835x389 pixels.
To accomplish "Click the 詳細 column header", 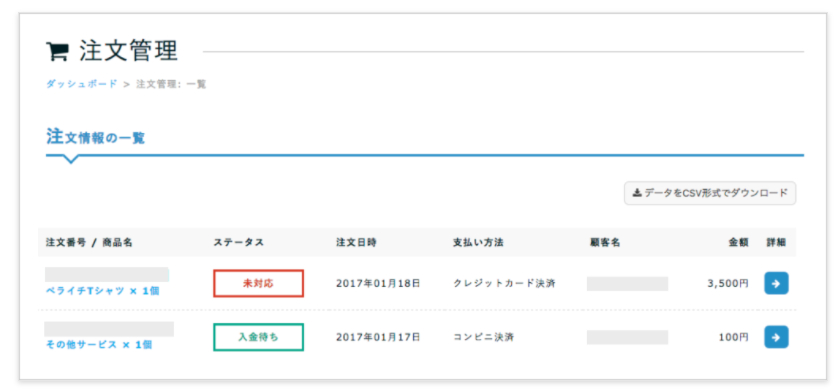I will pos(776,242).
